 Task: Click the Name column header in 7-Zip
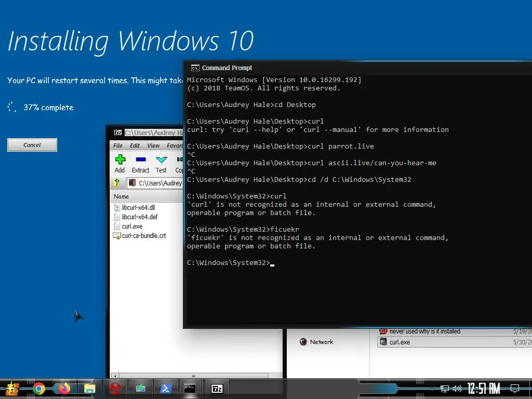(147, 196)
